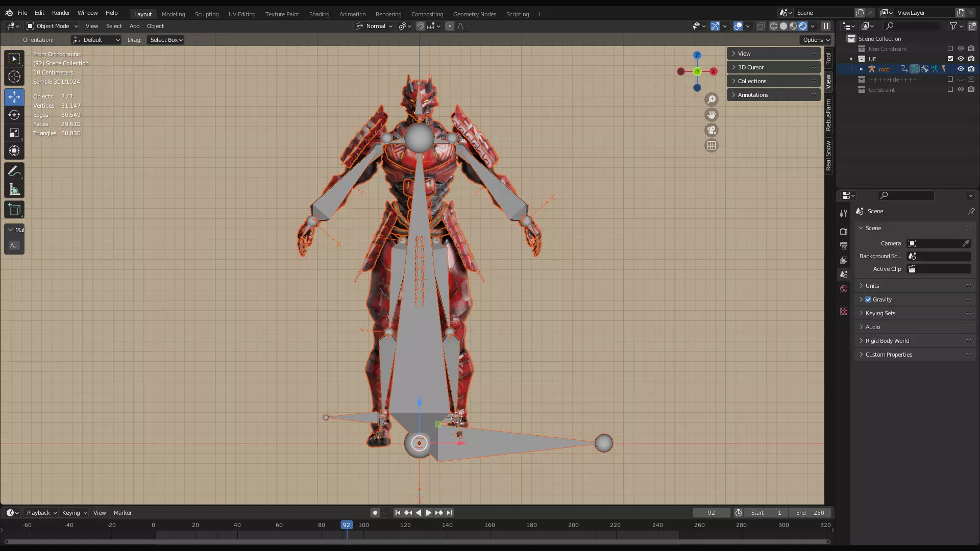The width and height of the screenshot is (980, 551).
Task: Switch to the Shading workspace tab
Action: click(319, 14)
